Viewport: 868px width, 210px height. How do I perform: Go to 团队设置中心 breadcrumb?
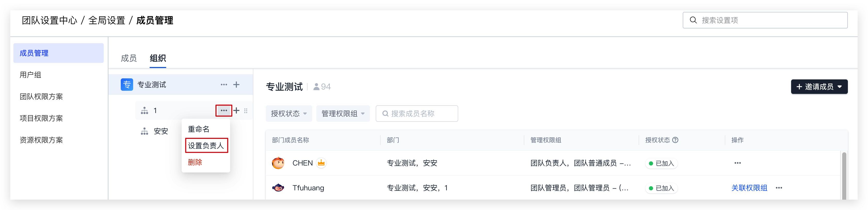point(50,21)
